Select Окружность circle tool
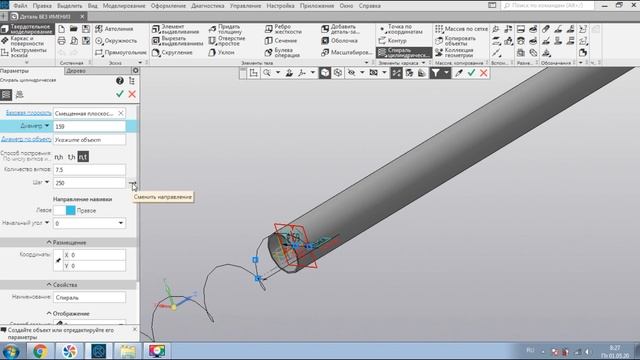 pos(116,41)
